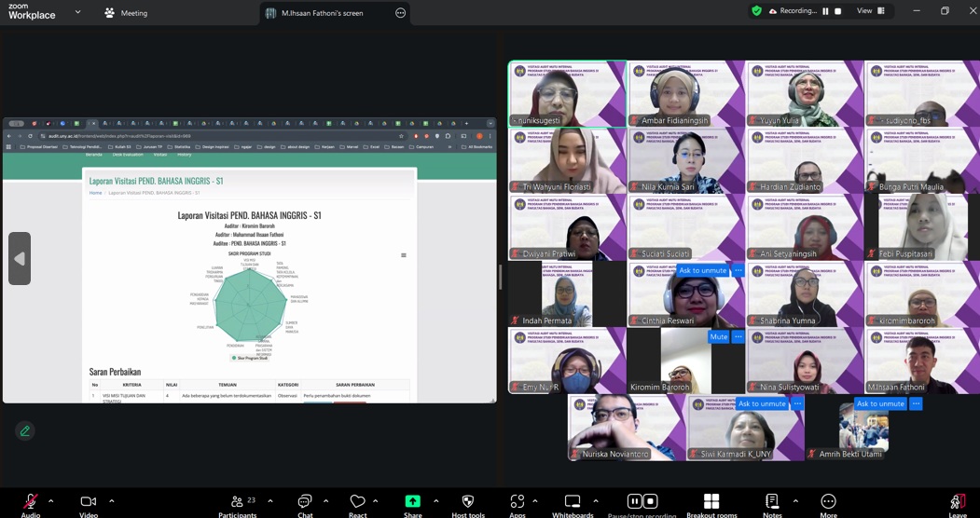
Task: Select Yuyun Yulia's video tile
Action: [805, 93]
